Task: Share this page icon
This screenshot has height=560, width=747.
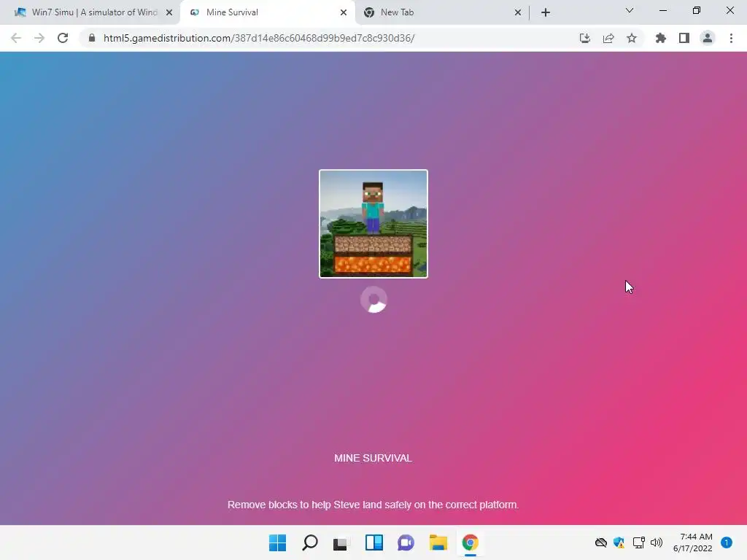Action: (608, 38)
